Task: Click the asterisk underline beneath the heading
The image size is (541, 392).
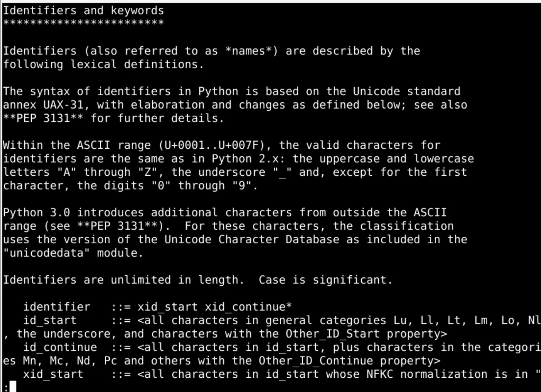Action: [x=83, y=22]
